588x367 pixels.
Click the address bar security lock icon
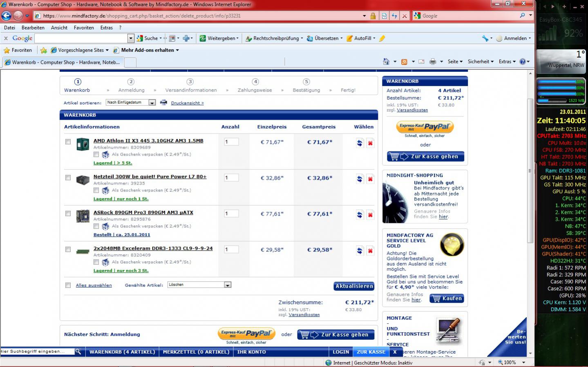point(373,16)
